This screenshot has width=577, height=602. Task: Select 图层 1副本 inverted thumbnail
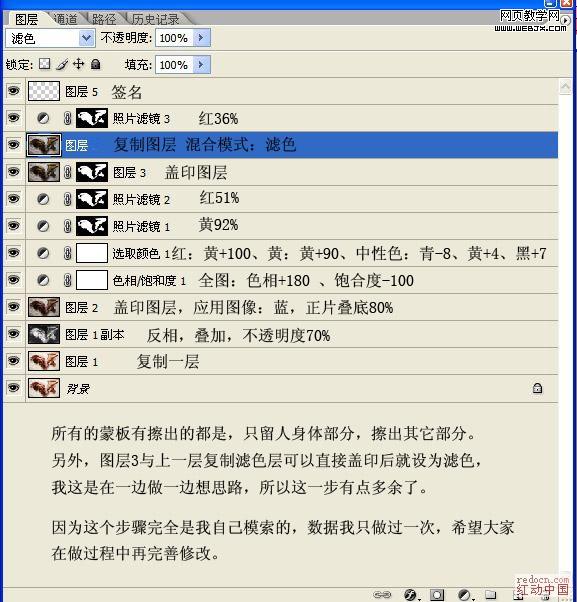44,334
